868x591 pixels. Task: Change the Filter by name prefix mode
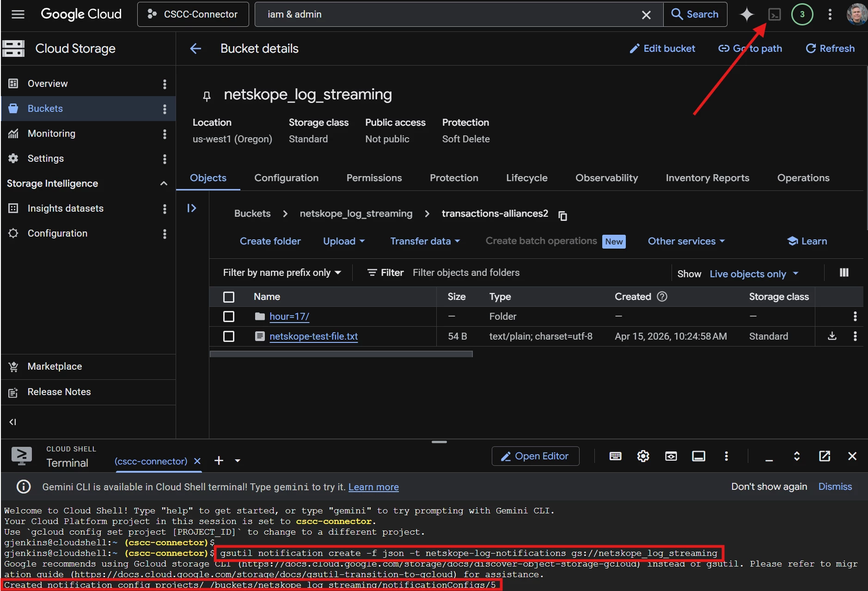click(x=282, y=273)
